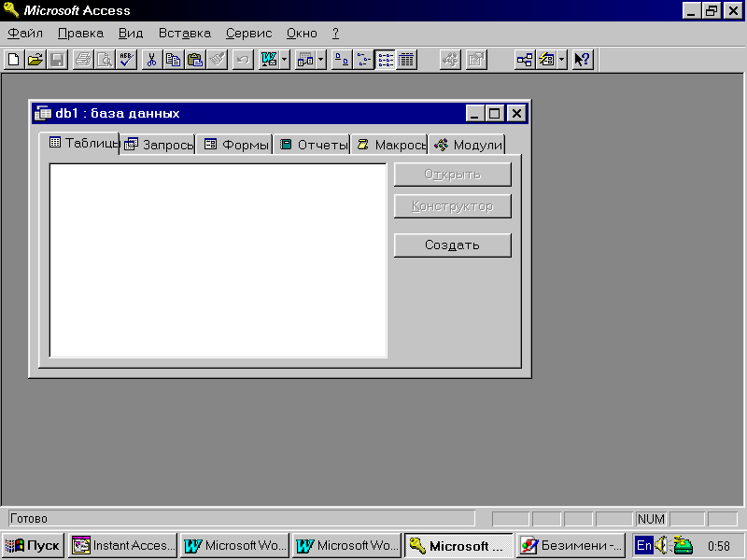Click the Code module toolbar icon
Viewport: 747px width, 560px height.
(x=450, y=60)
